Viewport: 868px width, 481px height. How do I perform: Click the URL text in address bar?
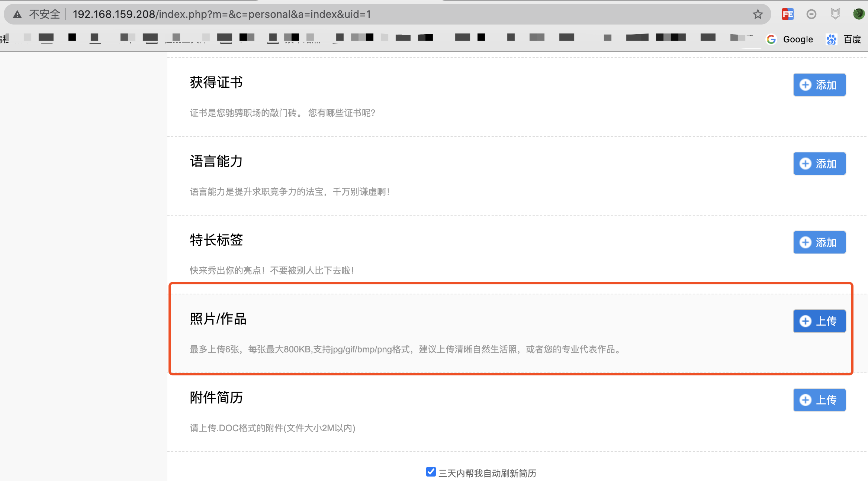pyautogui.click(x=222, y=14)
